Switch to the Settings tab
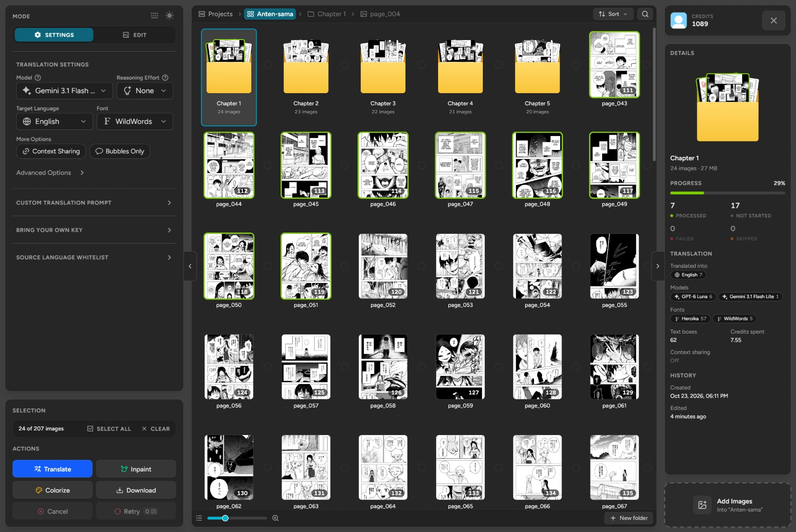This screenshot has height=532, width=796. [54, 35]
